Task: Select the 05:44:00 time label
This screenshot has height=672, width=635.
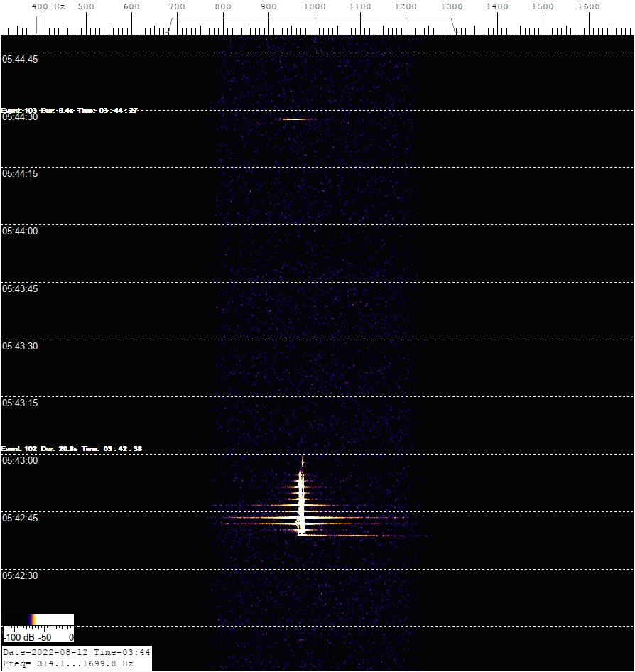Action: tap(20, 231)
